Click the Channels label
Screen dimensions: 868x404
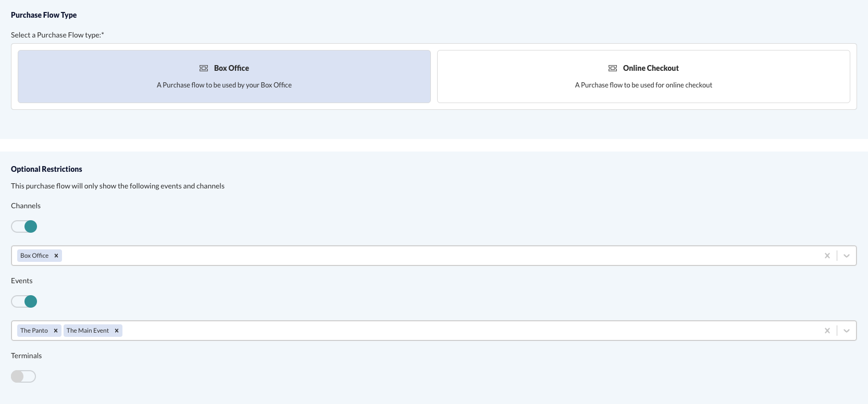coord(26,206)
